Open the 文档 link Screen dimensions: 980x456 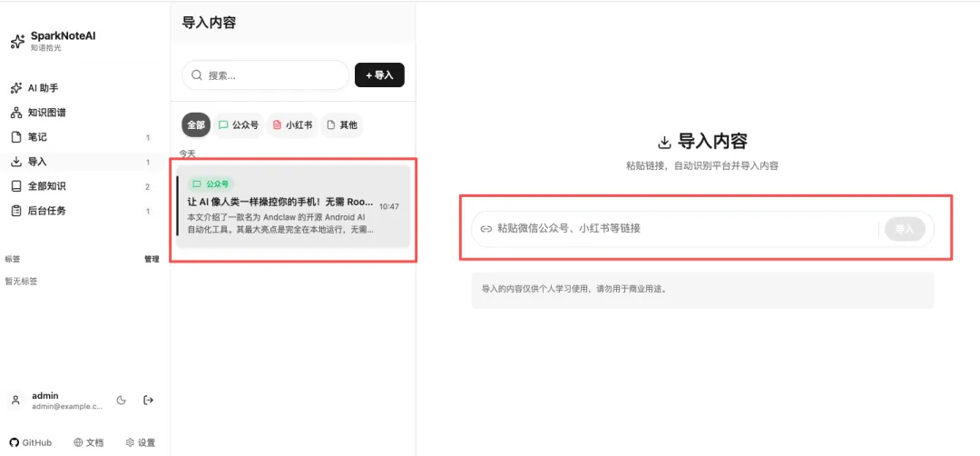(x=88, y=442)
